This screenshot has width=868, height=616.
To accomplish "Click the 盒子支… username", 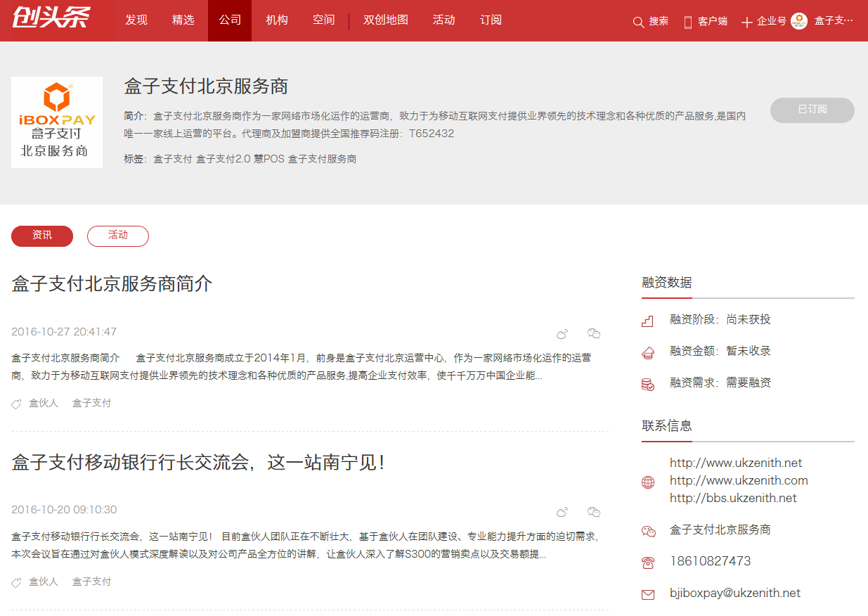I will tap(834, 21).
